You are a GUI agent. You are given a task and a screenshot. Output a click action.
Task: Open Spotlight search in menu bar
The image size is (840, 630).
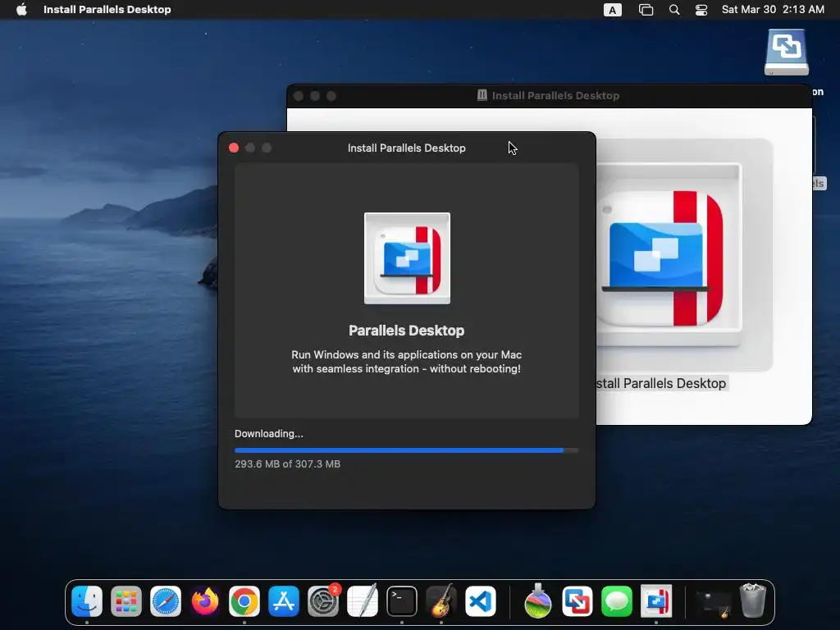[674, 10]
